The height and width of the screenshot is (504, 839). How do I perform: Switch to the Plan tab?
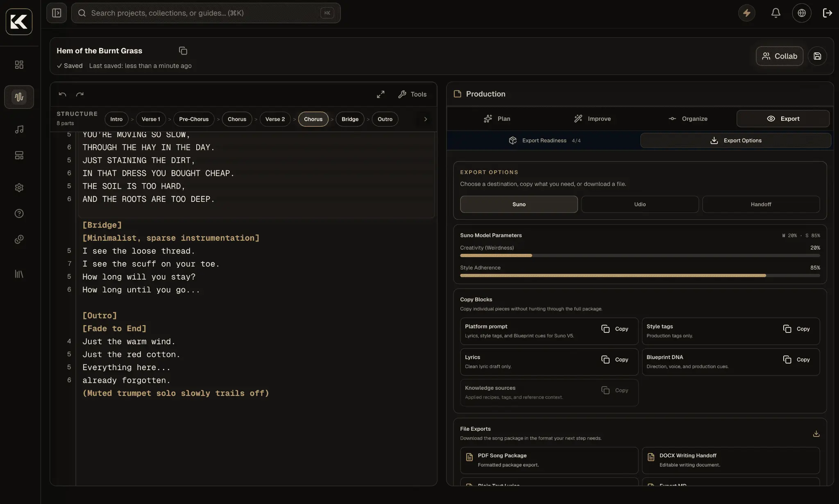click(497, 119)
